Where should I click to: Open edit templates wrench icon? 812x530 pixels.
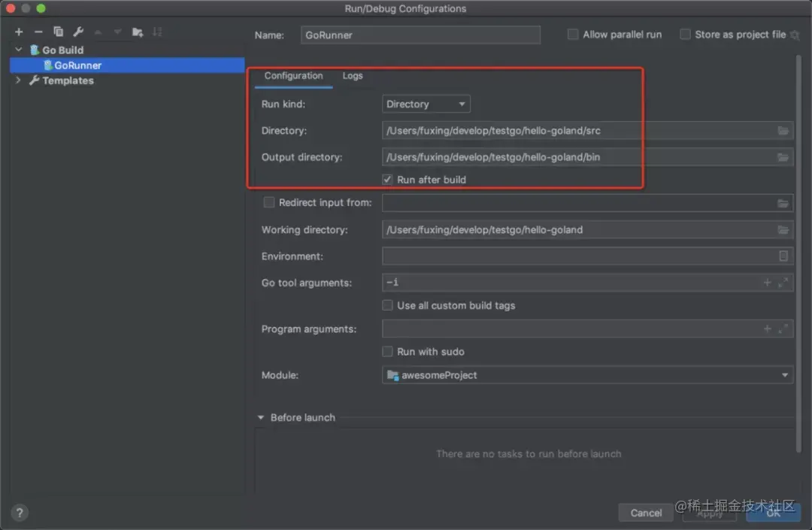click(x=78, y=32)
